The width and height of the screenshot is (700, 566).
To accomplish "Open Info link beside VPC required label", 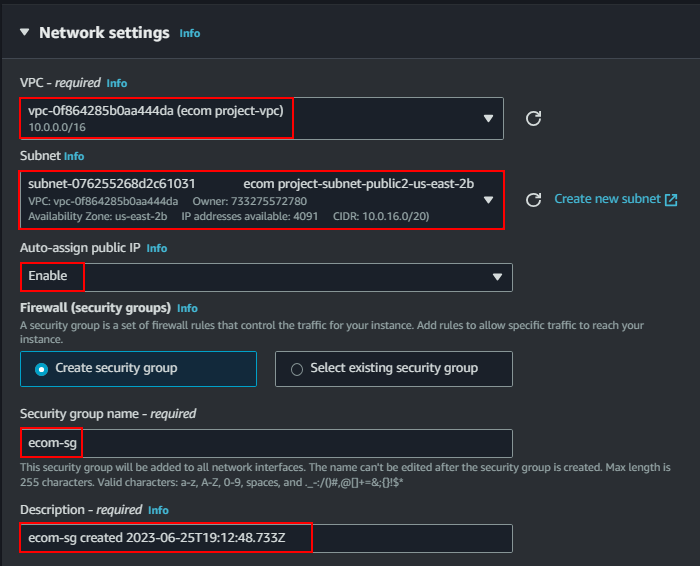I will point(117,83).
